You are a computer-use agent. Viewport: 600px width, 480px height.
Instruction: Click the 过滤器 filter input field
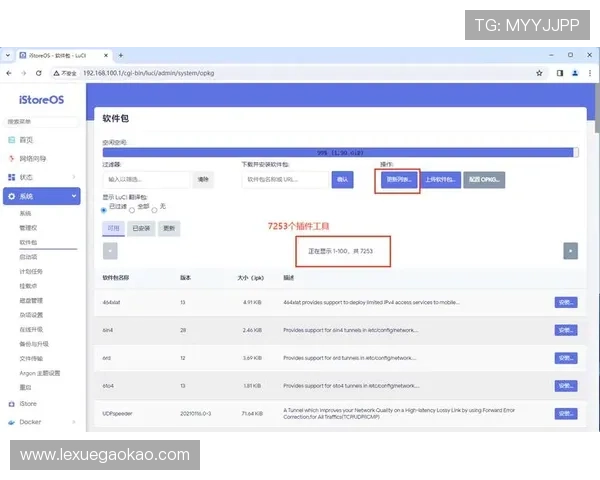click(148, 180)
